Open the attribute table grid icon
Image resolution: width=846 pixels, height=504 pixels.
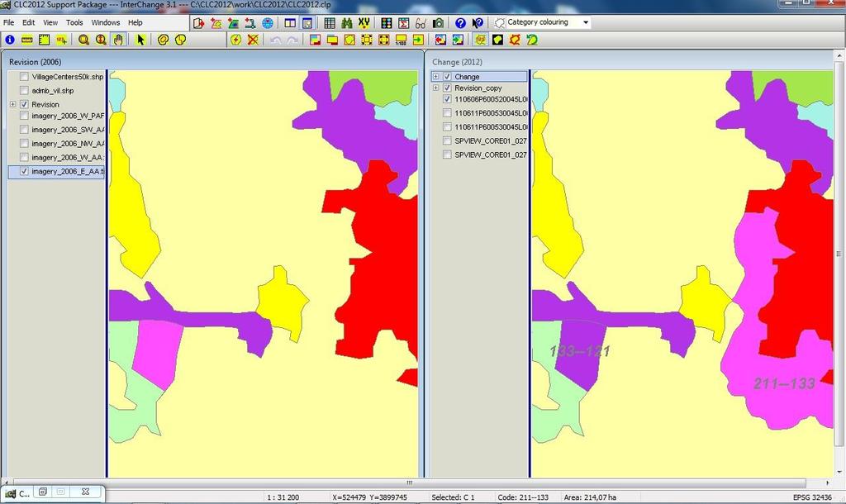click(330, 23)
